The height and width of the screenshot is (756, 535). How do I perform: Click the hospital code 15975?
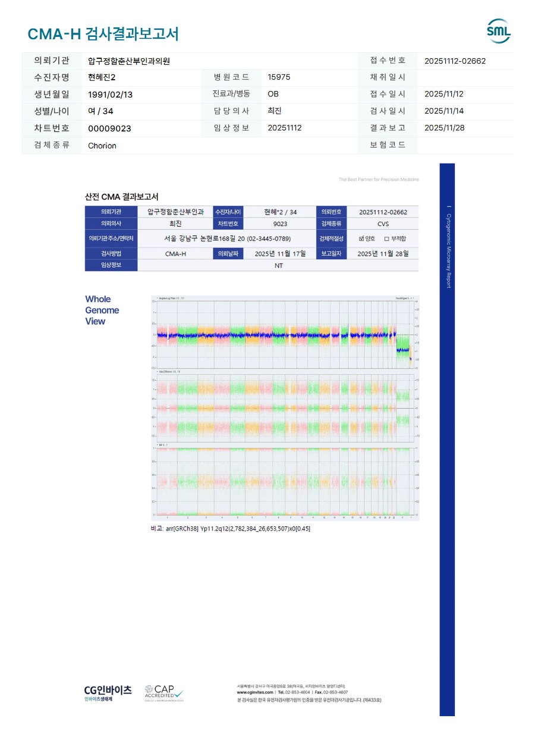point(279,77)
